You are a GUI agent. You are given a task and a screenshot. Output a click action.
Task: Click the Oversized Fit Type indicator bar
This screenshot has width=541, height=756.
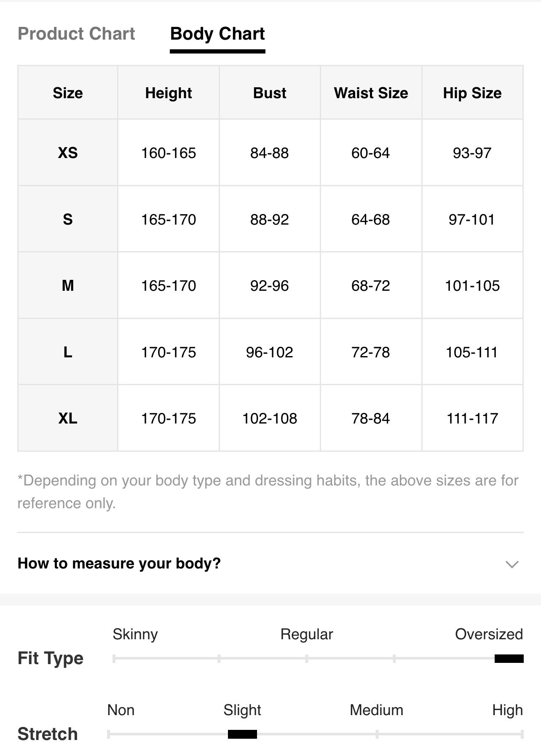[509, 658]
